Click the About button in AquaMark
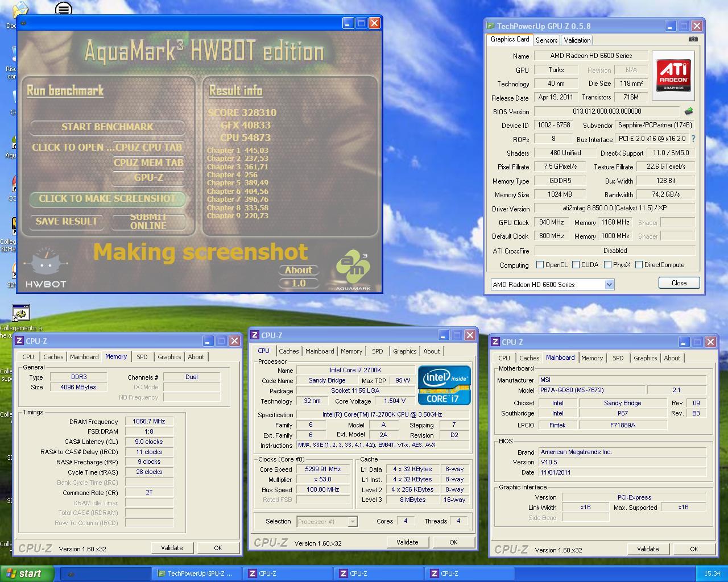 point(298,271)
